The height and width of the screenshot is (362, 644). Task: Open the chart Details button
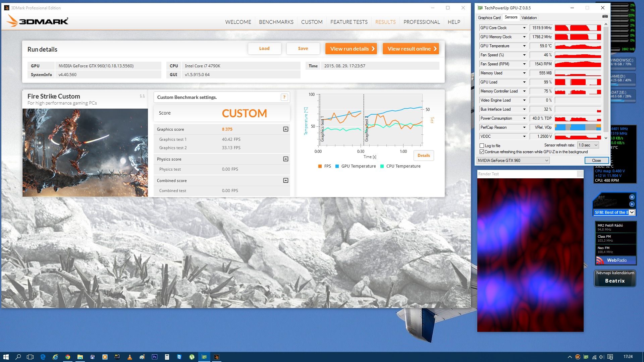[424, 156]
